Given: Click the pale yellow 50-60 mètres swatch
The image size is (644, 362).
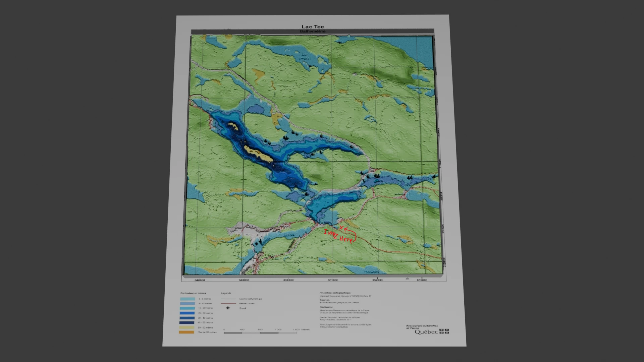Looking at the screenshot, I should coord(187,327).
